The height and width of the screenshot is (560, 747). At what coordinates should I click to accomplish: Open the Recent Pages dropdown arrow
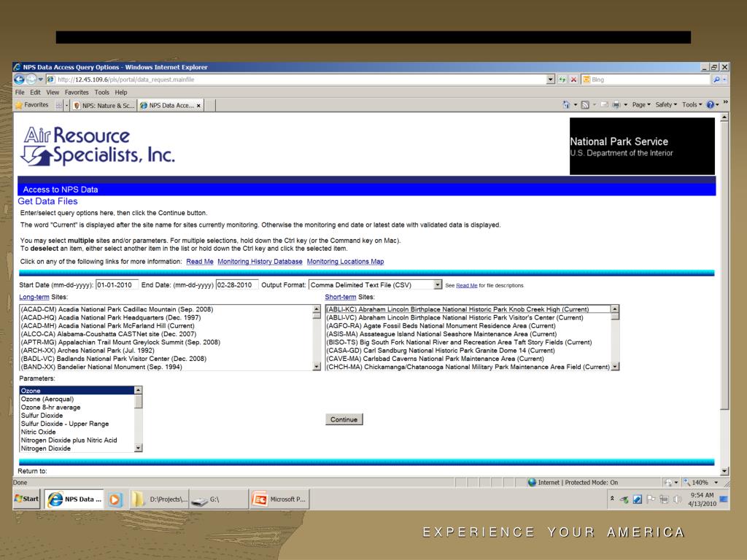click(41, 79)
